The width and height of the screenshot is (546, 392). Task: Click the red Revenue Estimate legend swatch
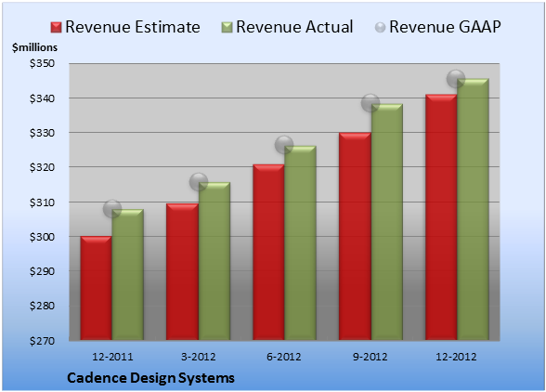[56, 28]
